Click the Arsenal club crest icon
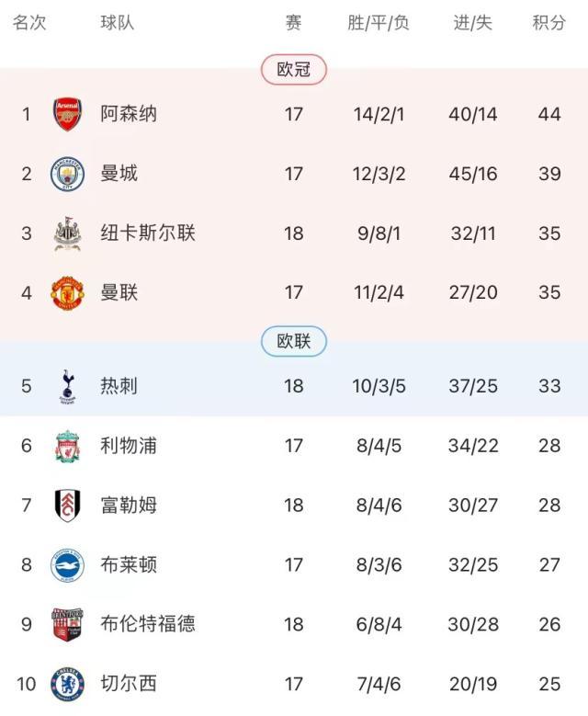Screen dimensions: 588x716 click(x=67, y=114)
